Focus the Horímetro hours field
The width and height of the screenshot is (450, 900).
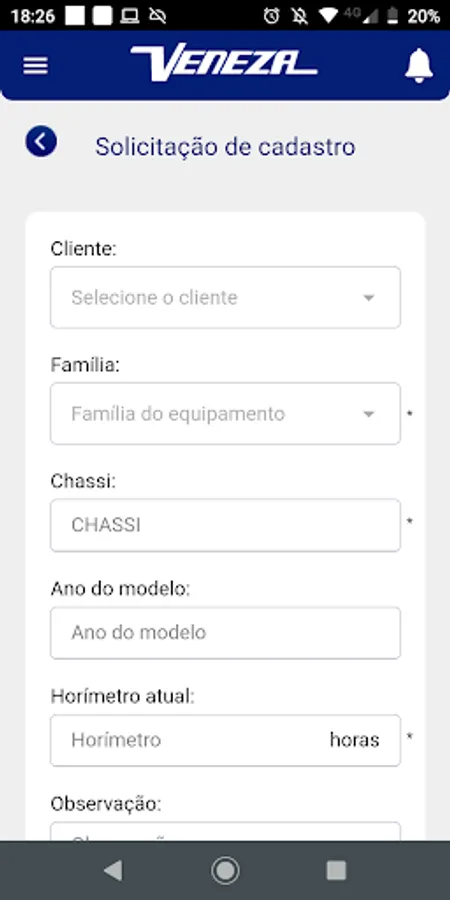coord(225,740)
